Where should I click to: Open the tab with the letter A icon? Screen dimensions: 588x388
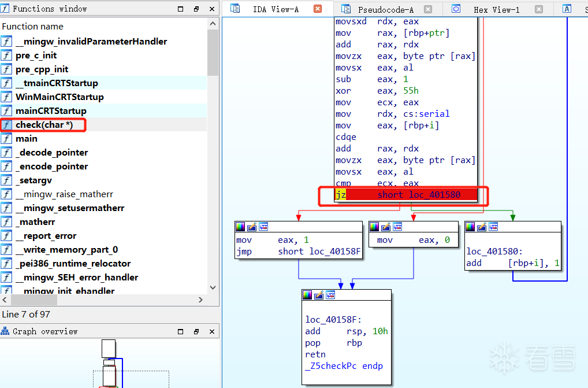pyautogui.click(x=567, y=9)
